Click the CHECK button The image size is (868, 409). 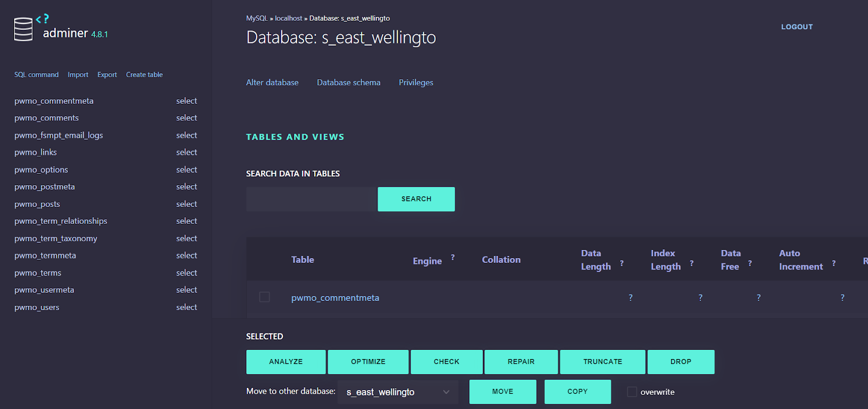coord(446,362)
